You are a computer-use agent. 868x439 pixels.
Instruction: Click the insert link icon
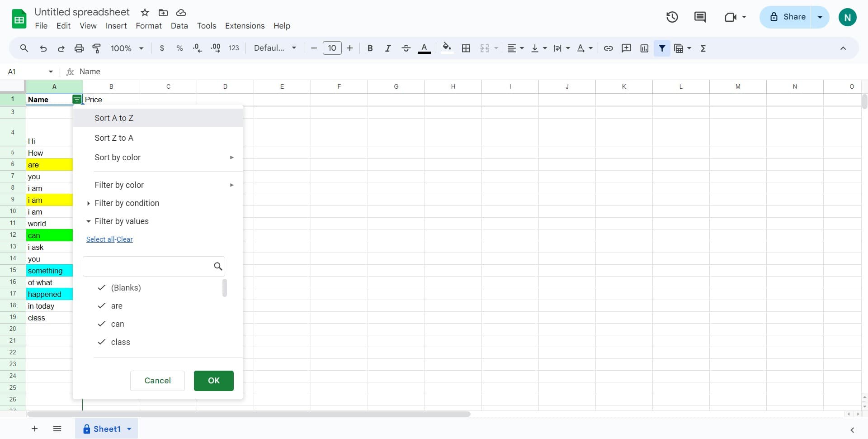(x=608, y=48)
